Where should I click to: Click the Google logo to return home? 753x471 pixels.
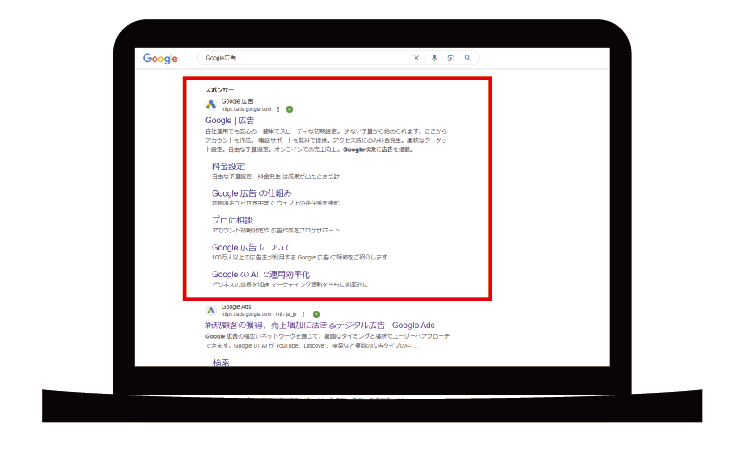coord(160,59)
